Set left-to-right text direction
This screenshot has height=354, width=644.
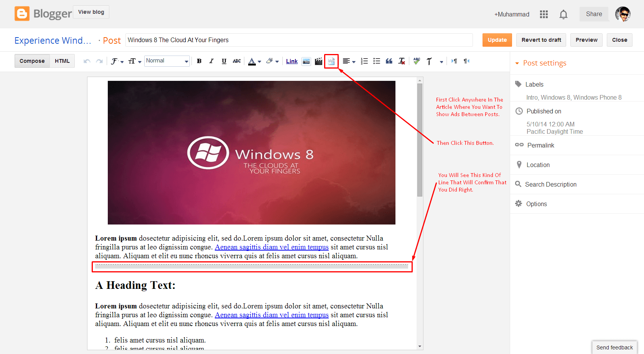(454, 61)
